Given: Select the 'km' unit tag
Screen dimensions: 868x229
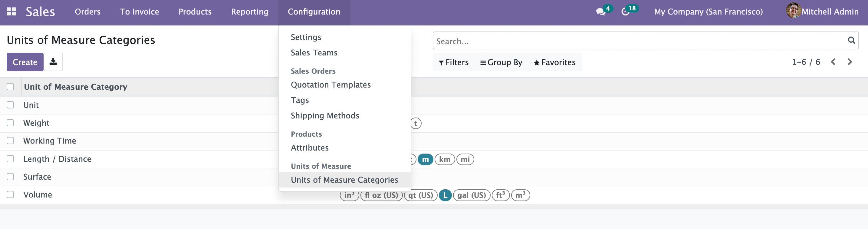Looking at the screenshot, I should 445,159.
